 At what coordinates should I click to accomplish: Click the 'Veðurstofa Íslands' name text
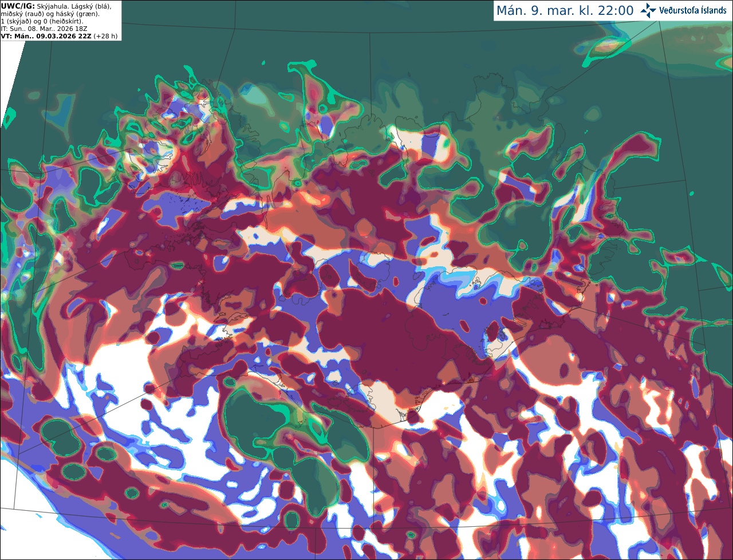pos(693,10)
